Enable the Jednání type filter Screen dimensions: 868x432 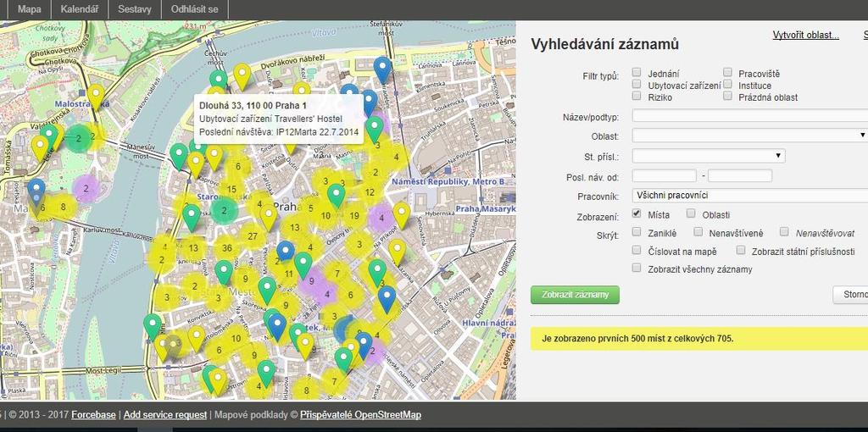(637, 73)
